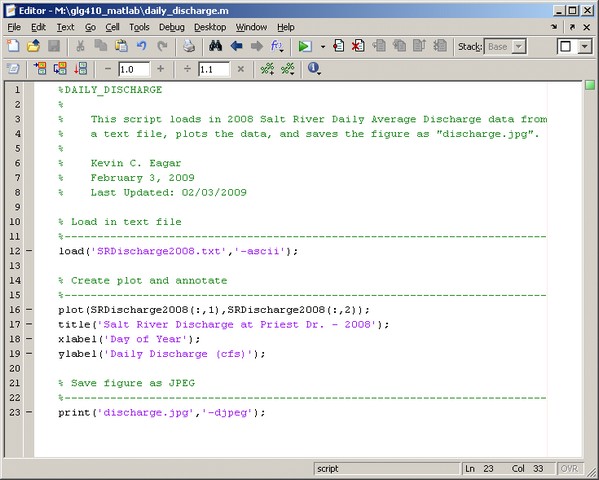Open the Help menu
The height and width of the screenshot is (480, 599).
click(x=285, y=28)
